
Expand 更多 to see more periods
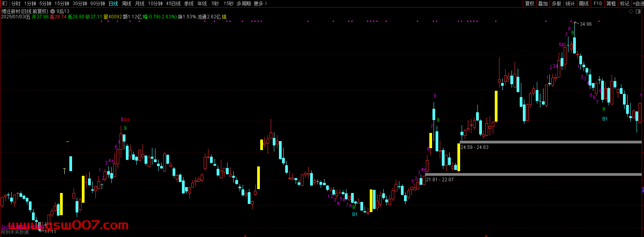pos(260,4)
